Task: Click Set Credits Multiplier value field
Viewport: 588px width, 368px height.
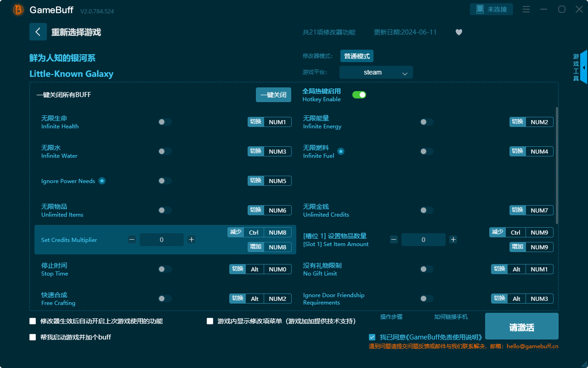Action: [x=162, y=240]
